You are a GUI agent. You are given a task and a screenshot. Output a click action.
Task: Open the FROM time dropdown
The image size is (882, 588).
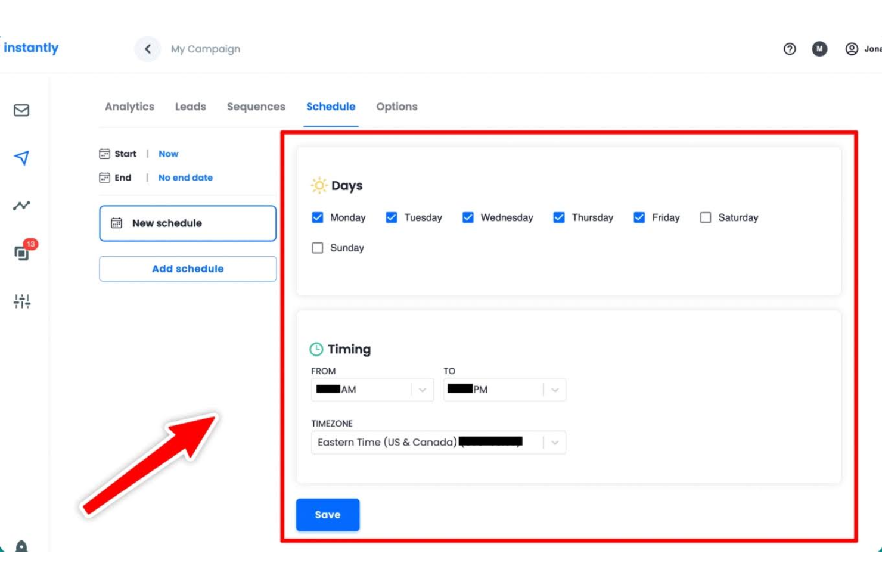423,390
